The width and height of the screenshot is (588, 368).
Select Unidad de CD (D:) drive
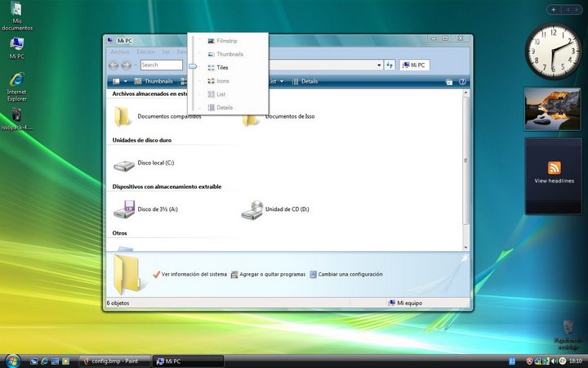pos(275,209)
